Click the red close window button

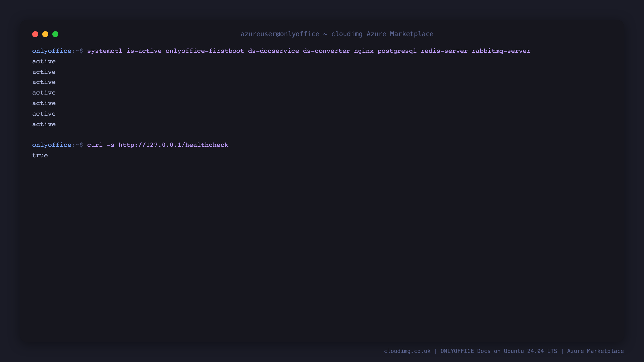pyautogui.click(x=35, y=34)
